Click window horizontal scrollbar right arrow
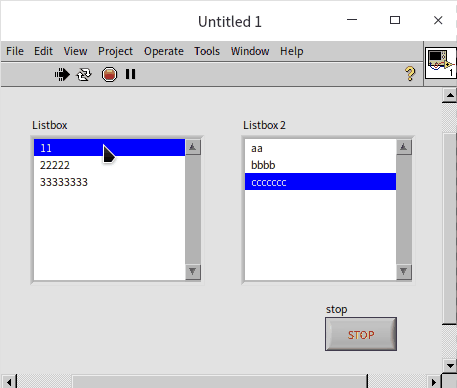This screenshot has height=388, width=457. (434, 382)
